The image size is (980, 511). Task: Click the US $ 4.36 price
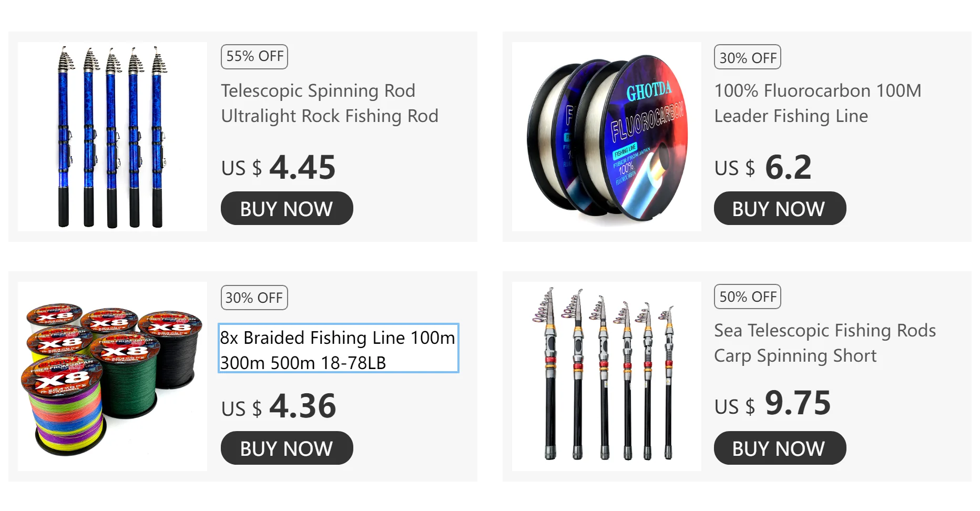pyautogui.click(x=278, y=406)
